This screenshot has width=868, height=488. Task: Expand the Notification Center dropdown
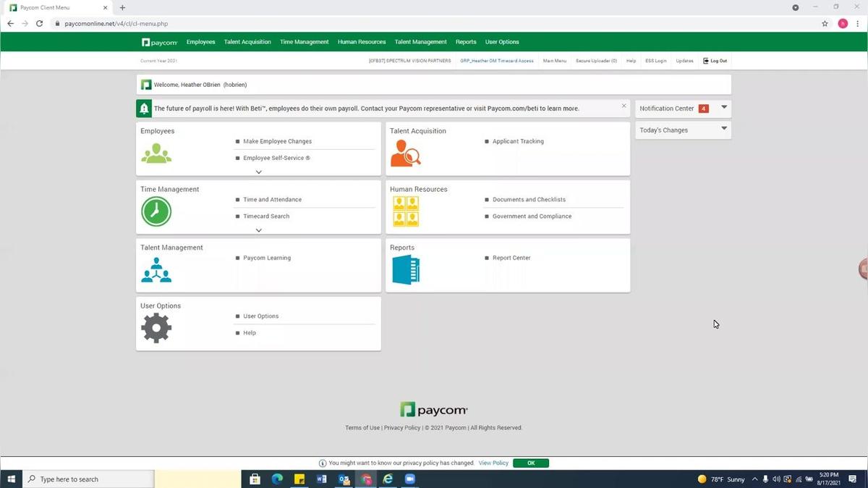click(723, 108)
